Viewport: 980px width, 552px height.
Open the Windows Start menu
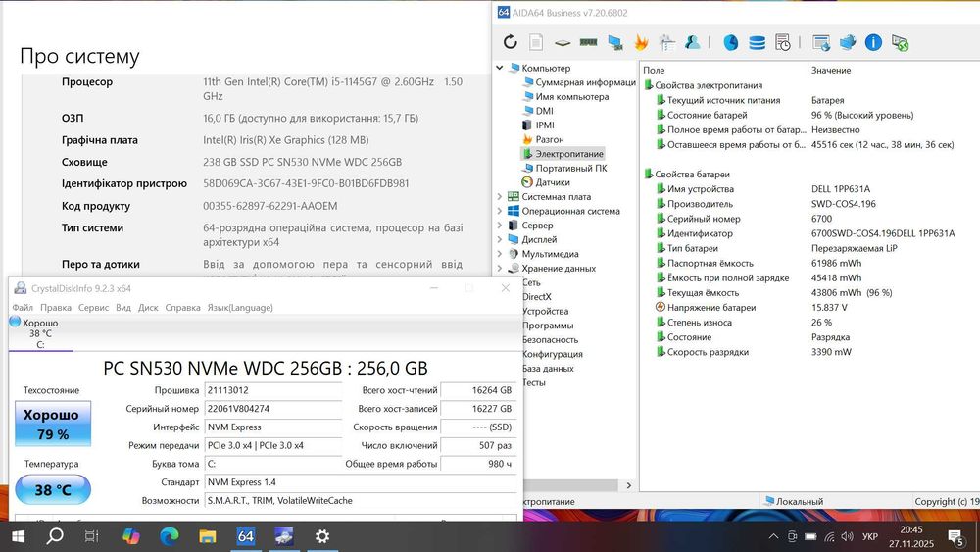(x=18, y=536)
